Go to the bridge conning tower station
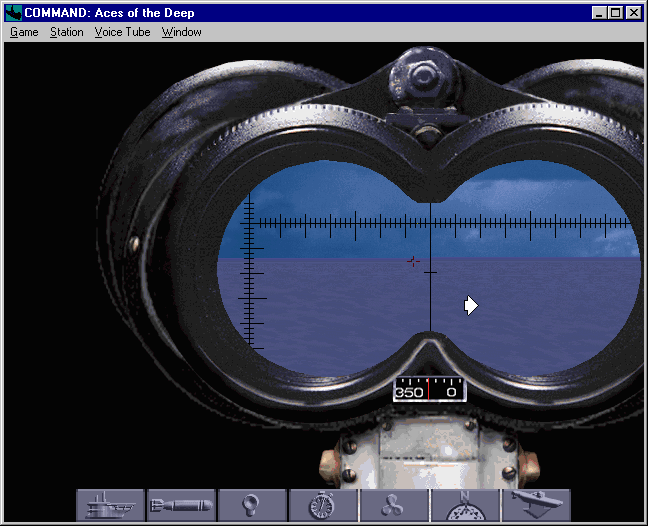Screen dimensions: 648x526 [x=110, y=505]
